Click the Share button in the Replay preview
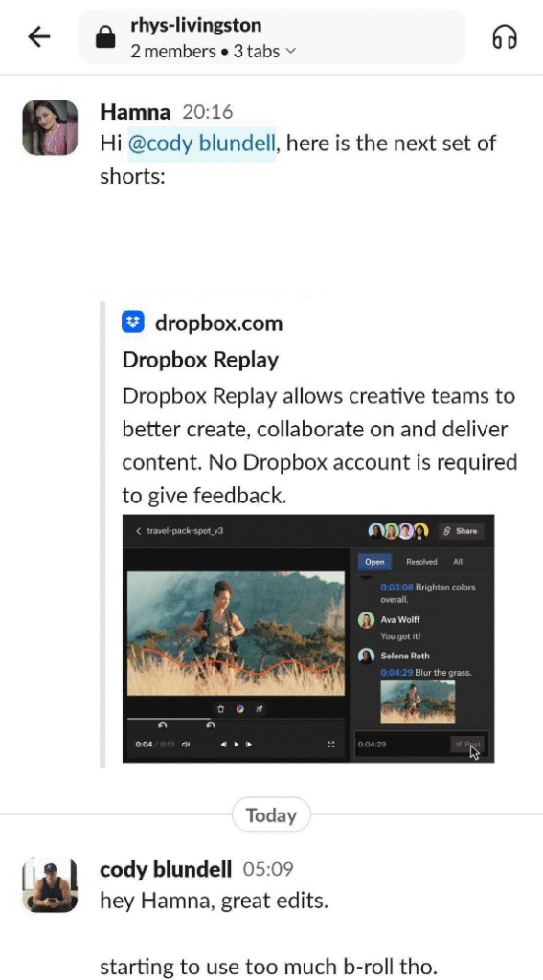The height and width of the screenshot is (980, 543). [x=461, y=531]
